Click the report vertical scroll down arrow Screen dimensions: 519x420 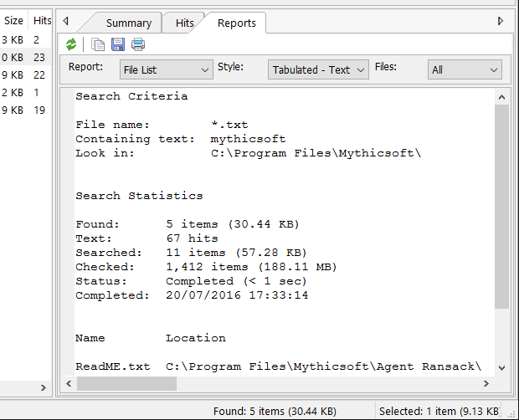(x=501, y=368)
